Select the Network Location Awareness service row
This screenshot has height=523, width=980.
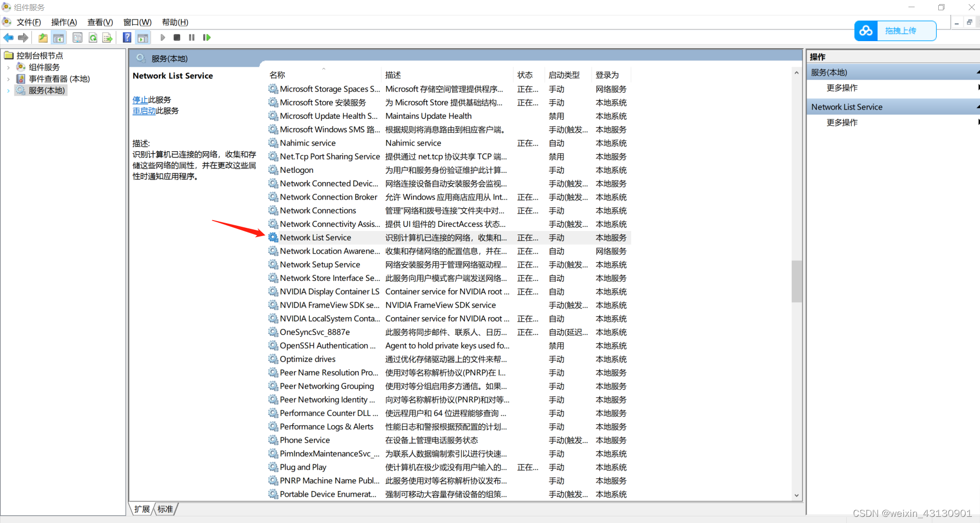coord(449,251)
